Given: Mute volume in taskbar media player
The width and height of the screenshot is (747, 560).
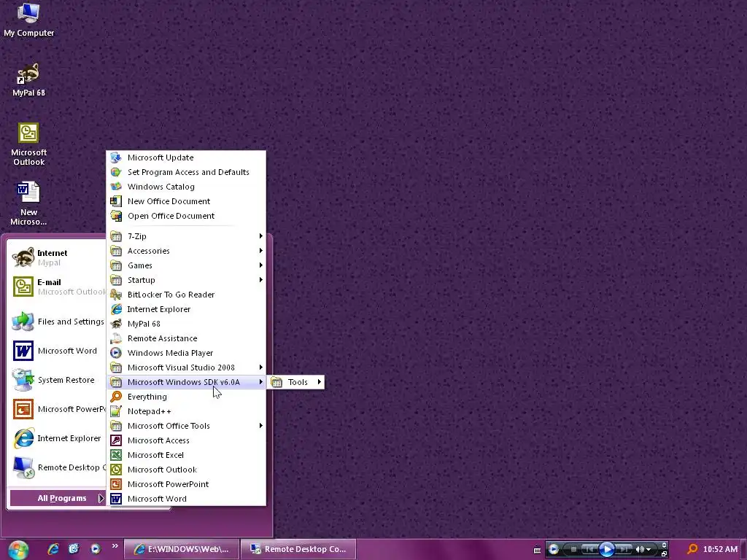Looking at the screenshot, I should tap(639, 550).
